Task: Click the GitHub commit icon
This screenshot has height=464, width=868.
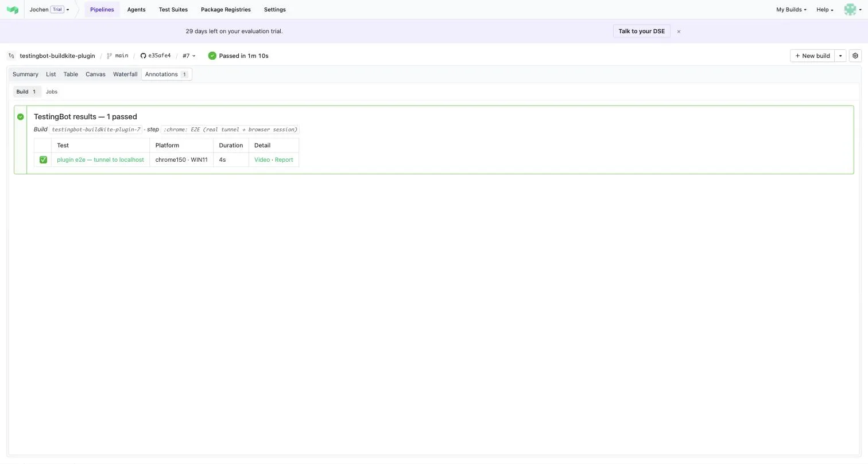Action: tap(144, 56)
